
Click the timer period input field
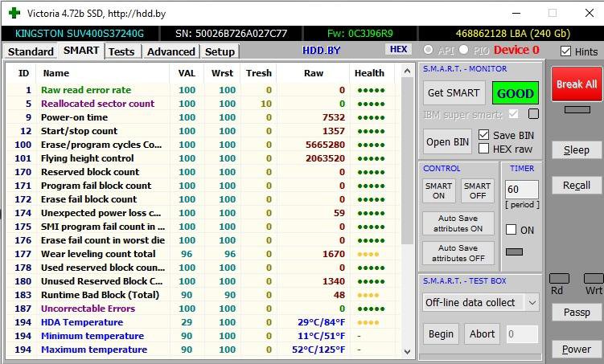tap(521, 190)
